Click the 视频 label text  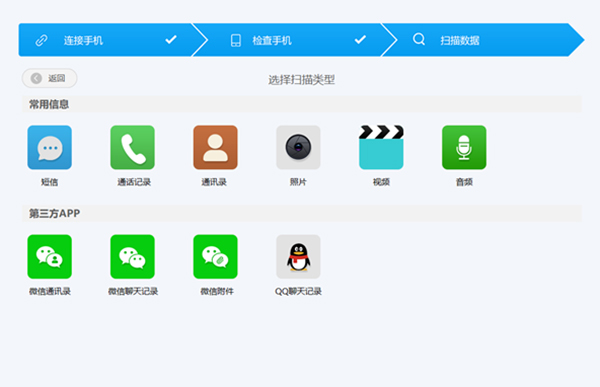(x=382, y=182)
